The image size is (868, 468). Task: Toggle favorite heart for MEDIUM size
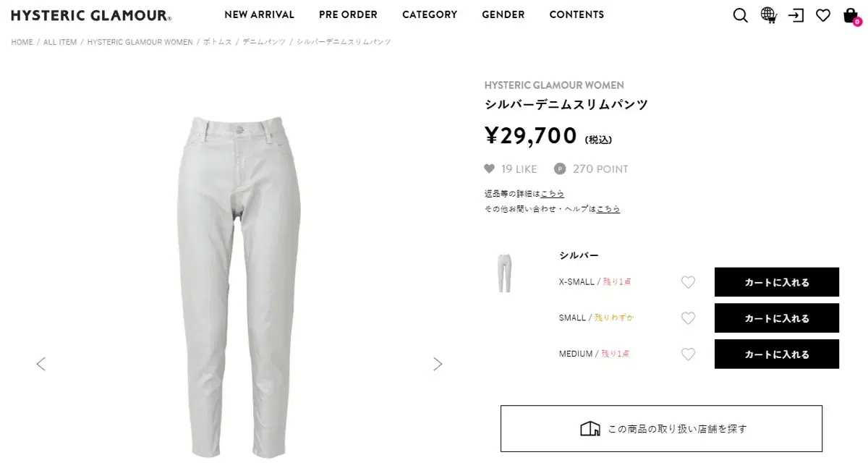tap(688, 354)
